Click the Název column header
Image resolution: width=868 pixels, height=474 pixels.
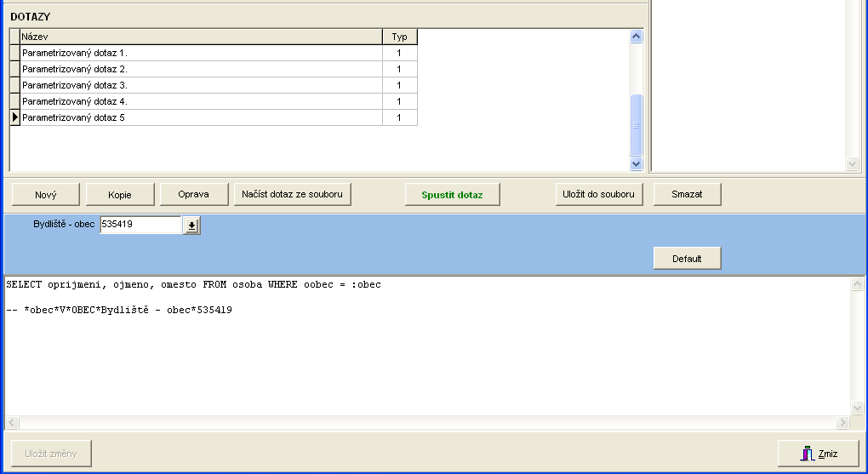[x=201, y=37]
